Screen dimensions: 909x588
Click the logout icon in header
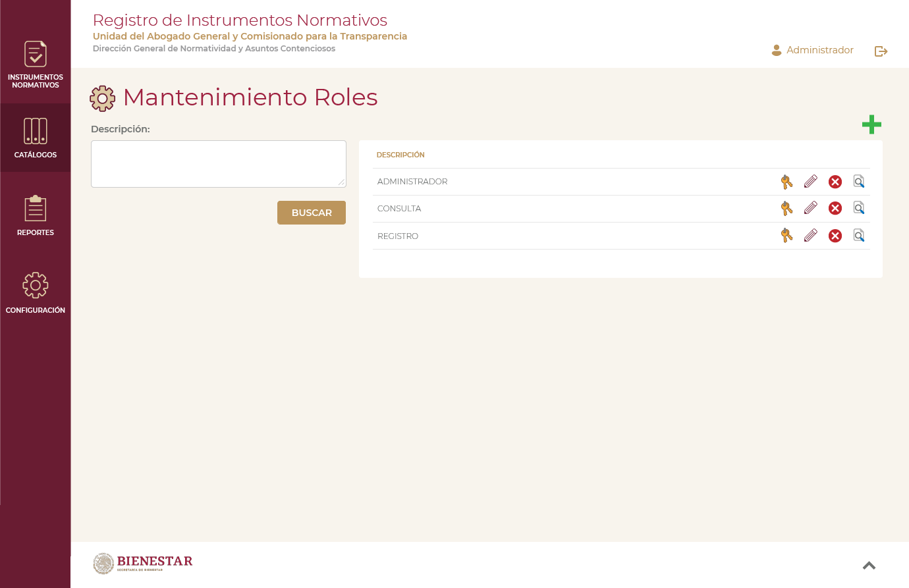pos(881,51)
